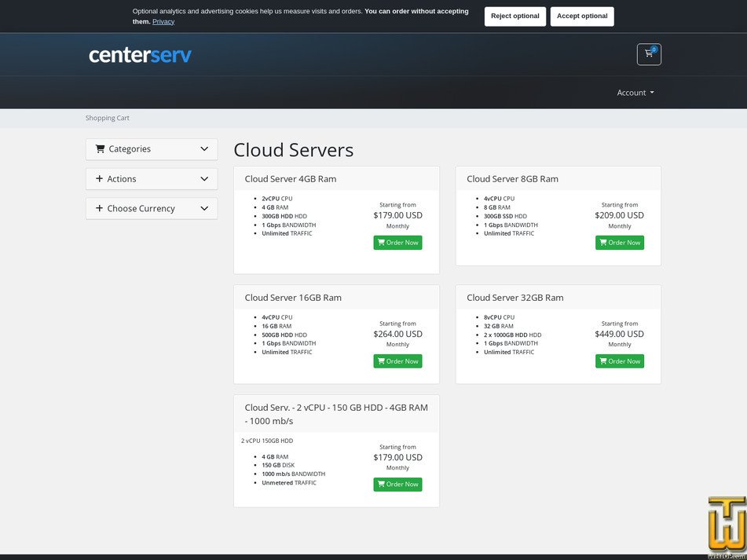
Task: Click the 300GB SSD HDD spec line
Action: pos(506,216)
